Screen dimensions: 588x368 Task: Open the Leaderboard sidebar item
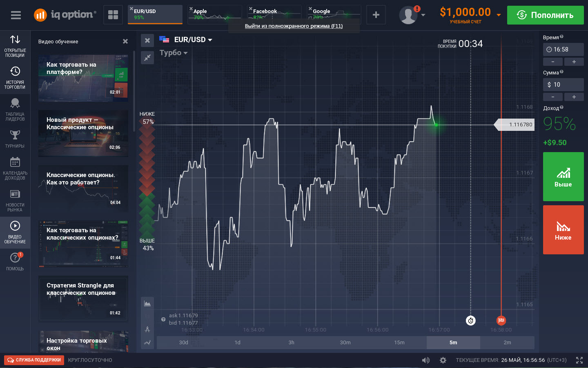point(15,110)
